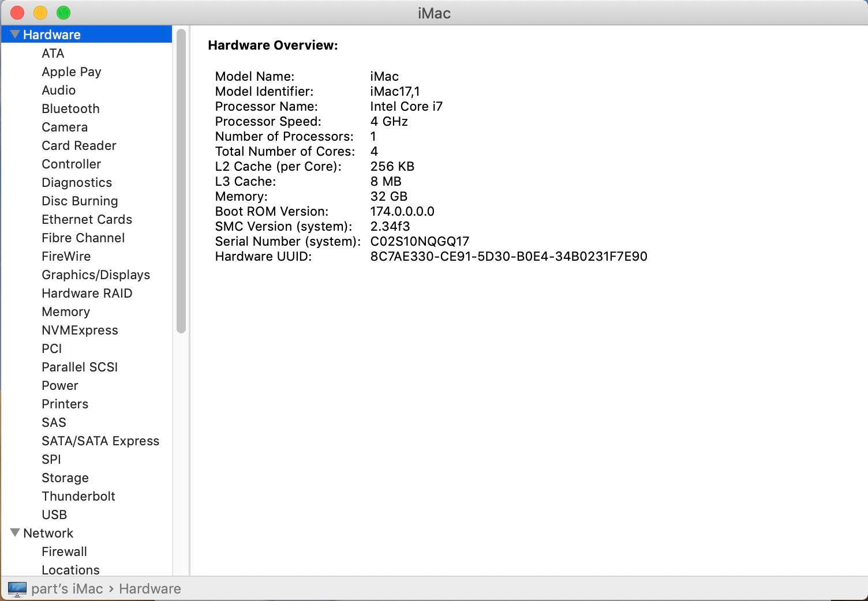Click the "8 MB" L3 cache value
Image resolution: width=868 pixels, height=601 pixels.
(386, 181)
